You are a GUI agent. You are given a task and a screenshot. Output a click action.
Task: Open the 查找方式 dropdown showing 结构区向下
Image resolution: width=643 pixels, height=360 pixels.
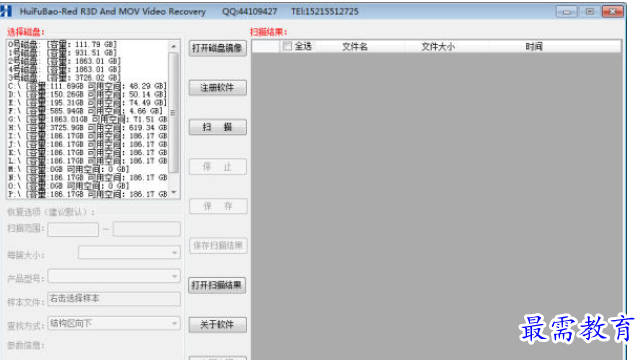pos(114,324)
